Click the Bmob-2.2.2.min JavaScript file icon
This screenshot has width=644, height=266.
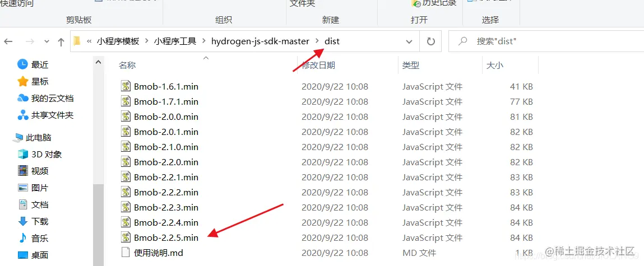[x=126, y=192]
